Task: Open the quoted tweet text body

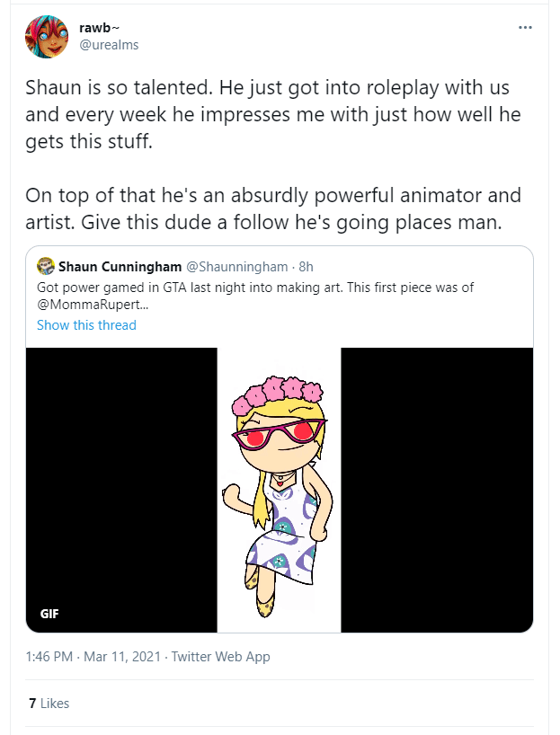Action: pyautogui.click(x=255, y=296)
